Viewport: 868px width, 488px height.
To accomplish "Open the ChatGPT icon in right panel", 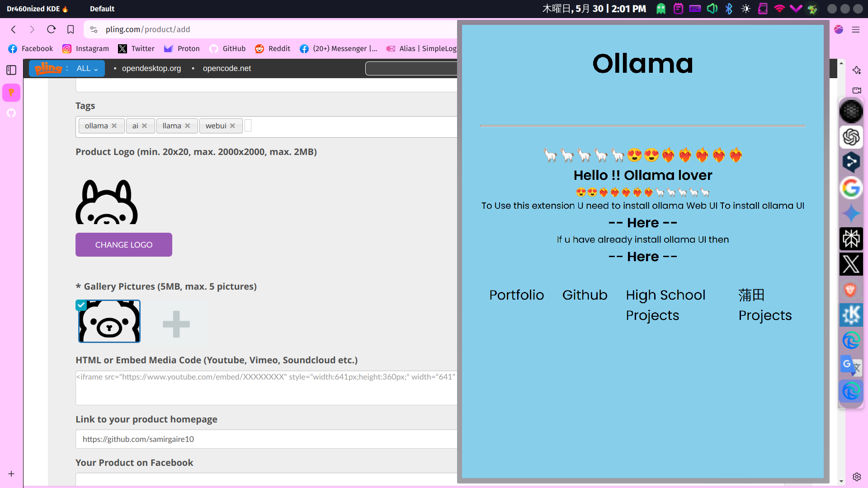I will point(851,137).
